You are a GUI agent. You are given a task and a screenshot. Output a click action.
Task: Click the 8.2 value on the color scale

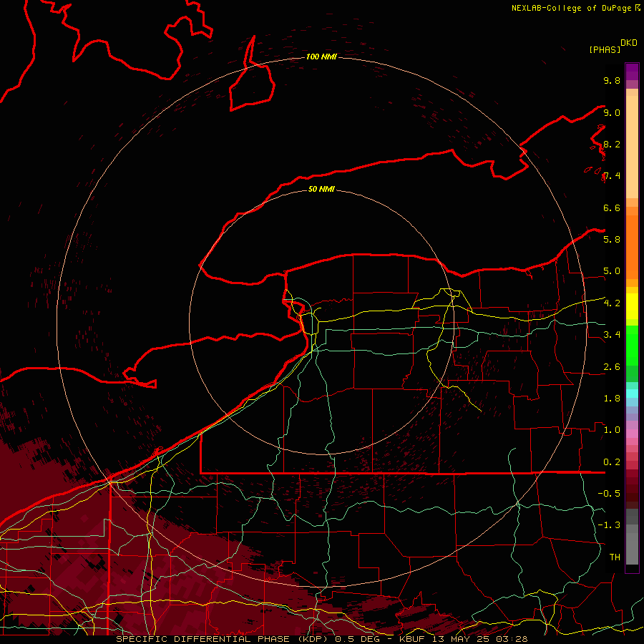pyautogui.click(x=612, y=144)
